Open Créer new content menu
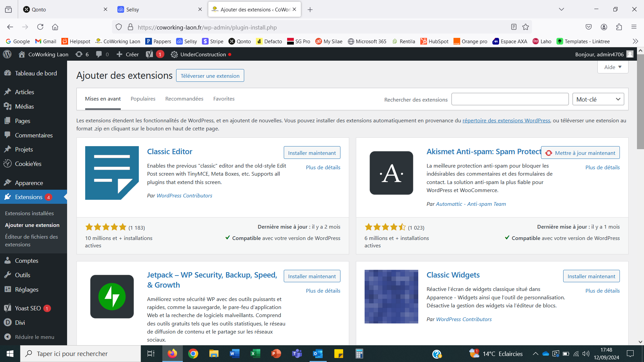This screenshot has width=644, height=362. coord(127,54)
